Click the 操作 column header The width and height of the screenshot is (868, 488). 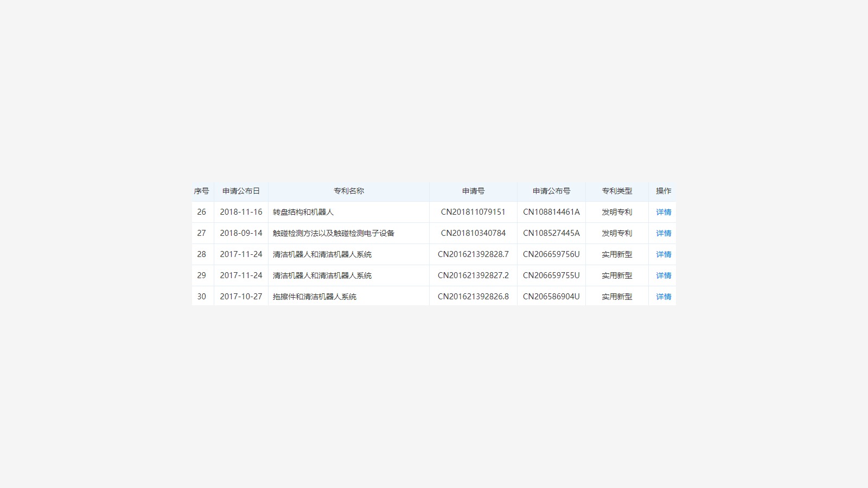pyautogui.click(x=663, y=191)
